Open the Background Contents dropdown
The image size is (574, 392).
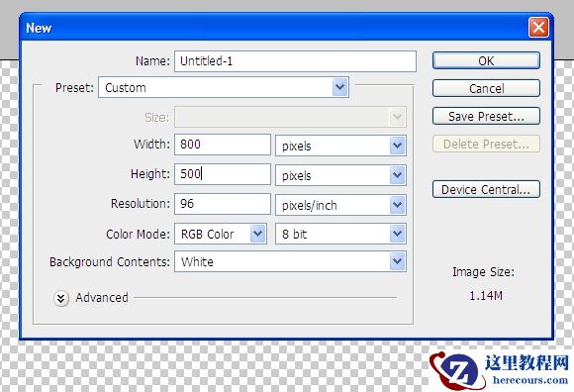pyautogui.click(x=290, y=261)
